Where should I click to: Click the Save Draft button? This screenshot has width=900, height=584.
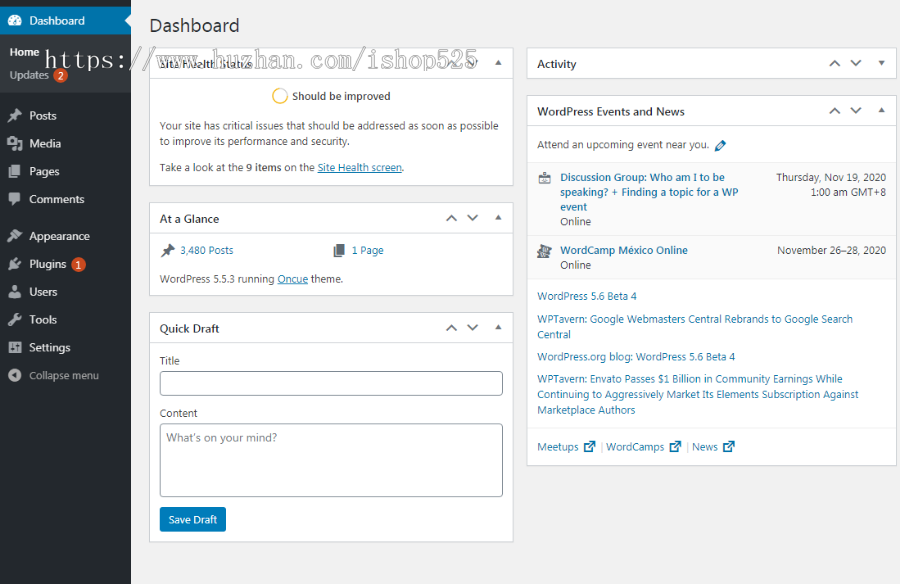(x=193, y=520)
